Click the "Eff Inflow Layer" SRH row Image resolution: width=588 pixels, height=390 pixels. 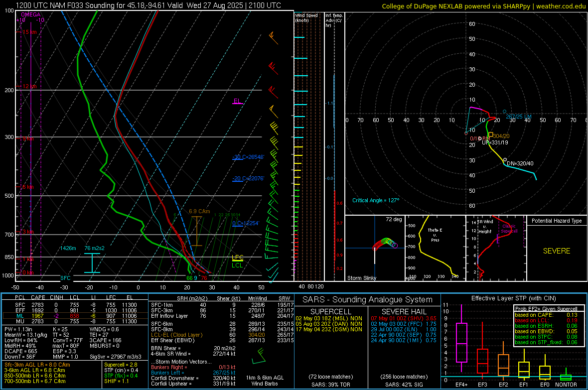tap(221, 316)
